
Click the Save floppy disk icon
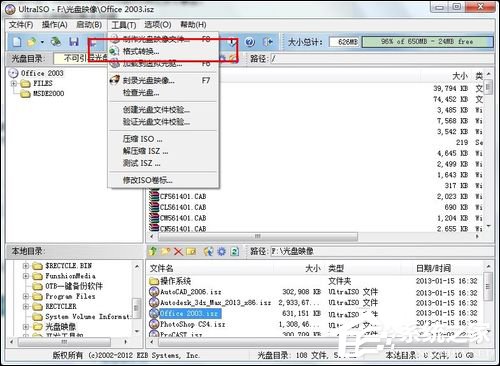point(74,42)
